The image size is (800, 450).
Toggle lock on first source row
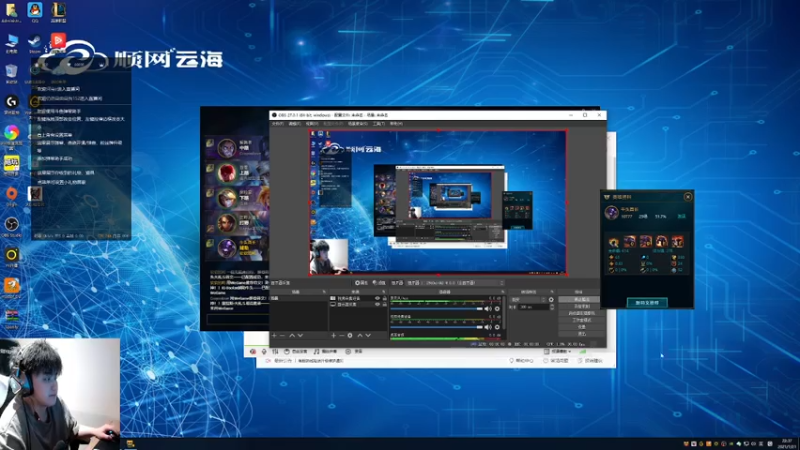pyautogui.click(x=385, y=298)
